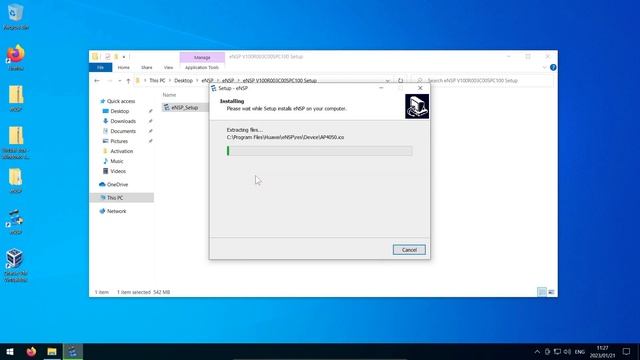This screenshot has width=640, height=360.
Task: Expand the File Explorer ribbon
Action: pos(544,67)
